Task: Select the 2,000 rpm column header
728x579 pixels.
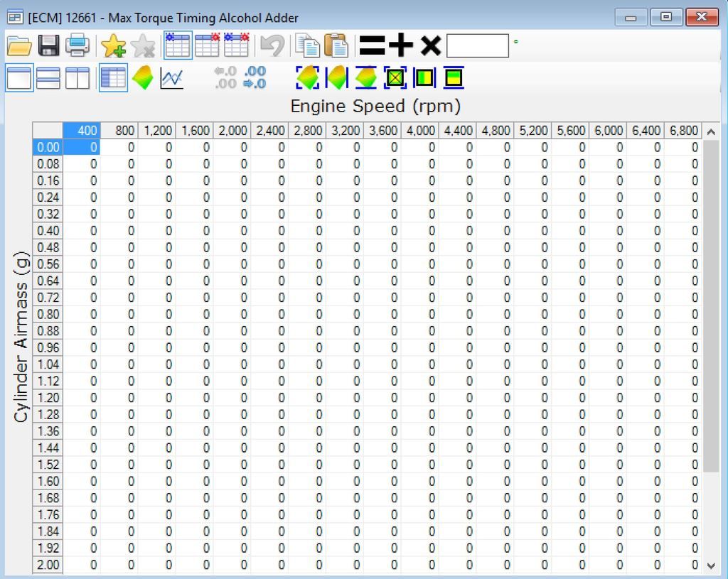Action: [232, 131]
